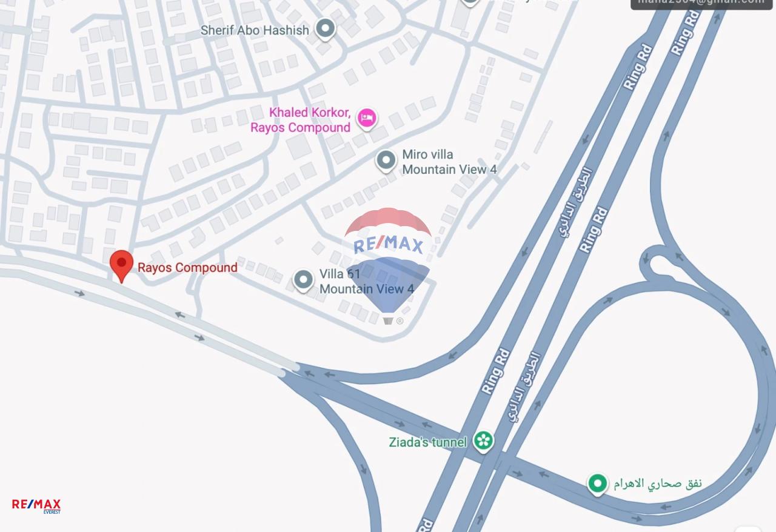Click the email address badge at top right
Screen dimensions: 776x532
[x=701, y=4]
